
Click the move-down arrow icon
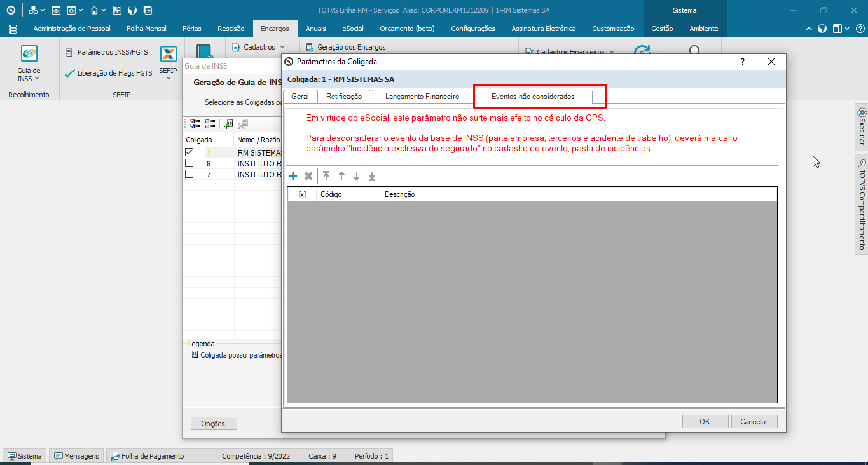point(357,176)
